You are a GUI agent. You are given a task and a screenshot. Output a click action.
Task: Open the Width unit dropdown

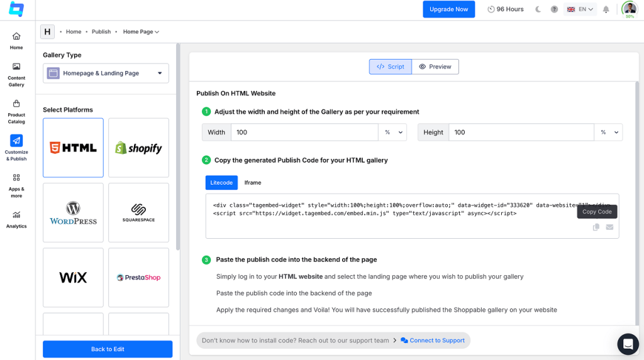(x=392, y=132)
